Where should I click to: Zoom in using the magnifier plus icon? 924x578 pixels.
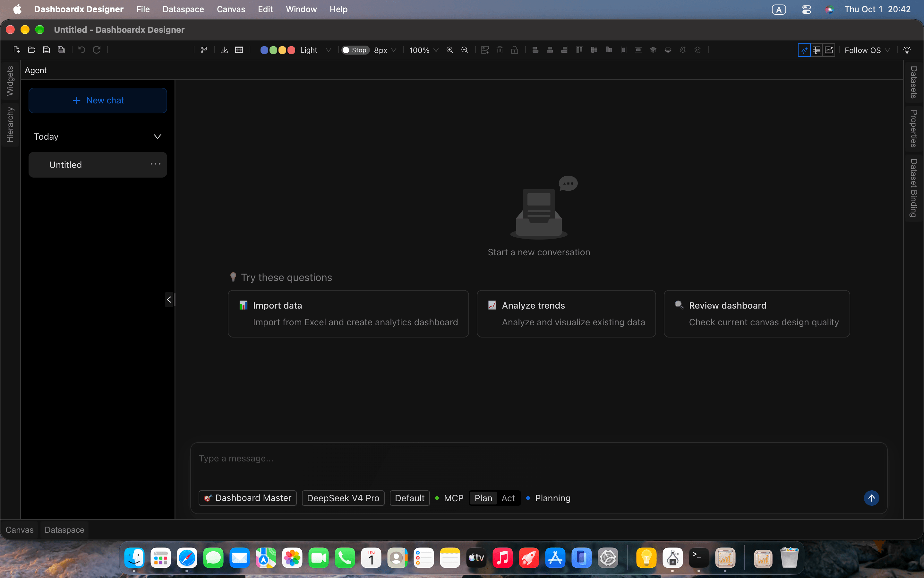click(x=450, y=50)
